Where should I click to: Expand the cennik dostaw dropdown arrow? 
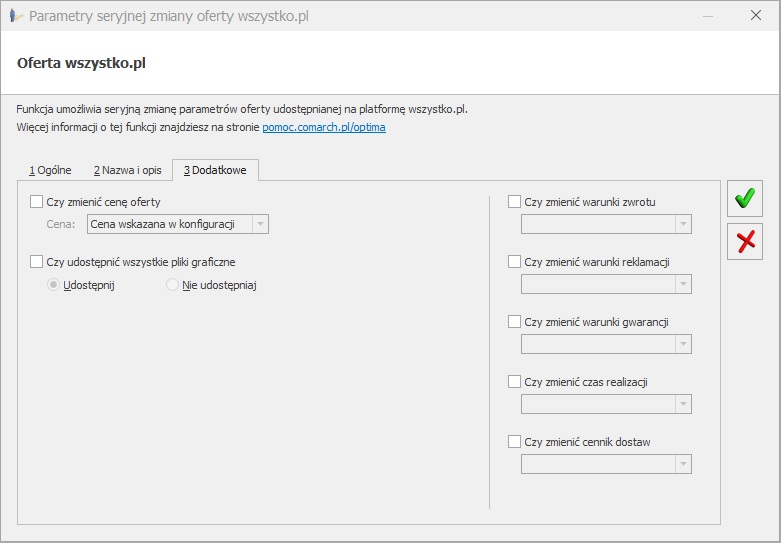pyautogui.click(x=683, y=464)
